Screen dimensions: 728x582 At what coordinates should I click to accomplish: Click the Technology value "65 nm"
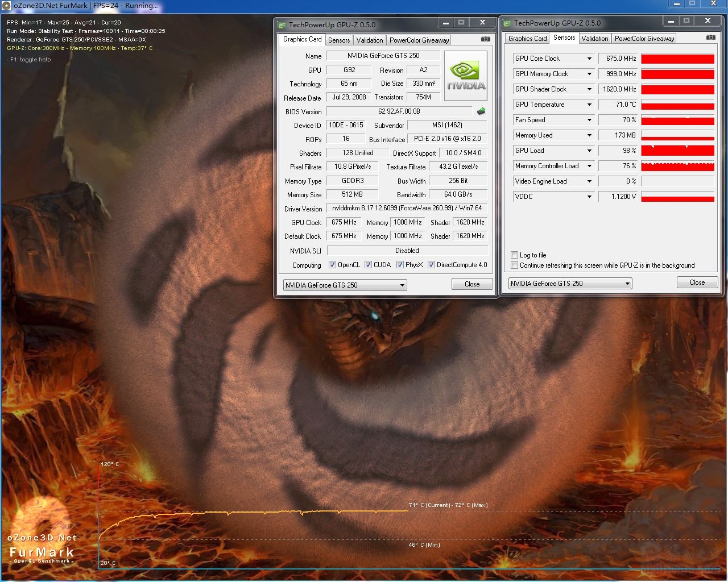tap(349, 84)
